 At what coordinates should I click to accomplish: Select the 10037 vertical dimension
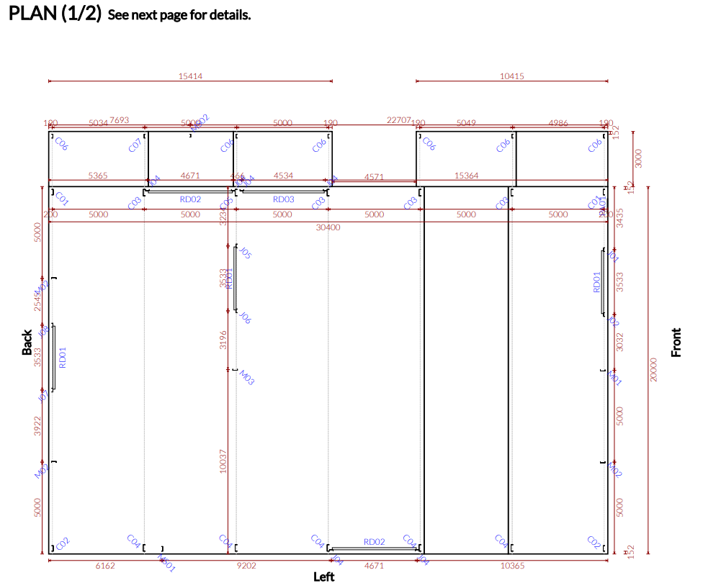pos(223,462)
